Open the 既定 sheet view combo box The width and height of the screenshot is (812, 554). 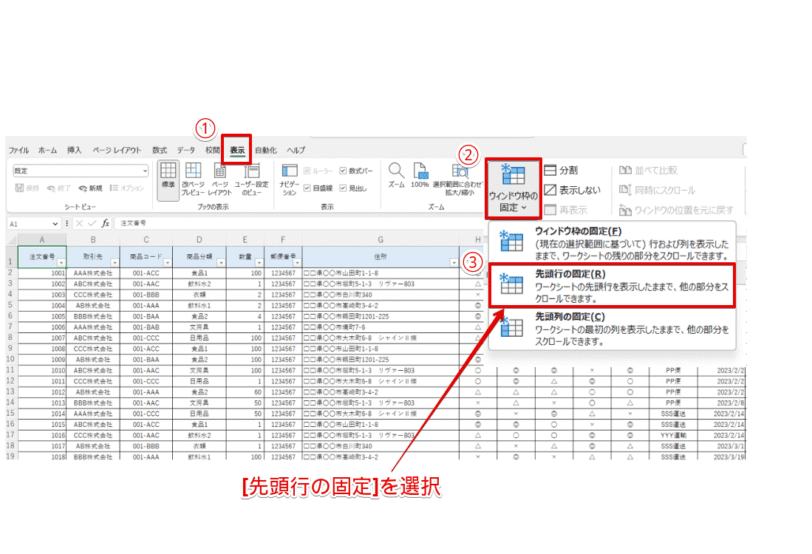pos(80,171)
